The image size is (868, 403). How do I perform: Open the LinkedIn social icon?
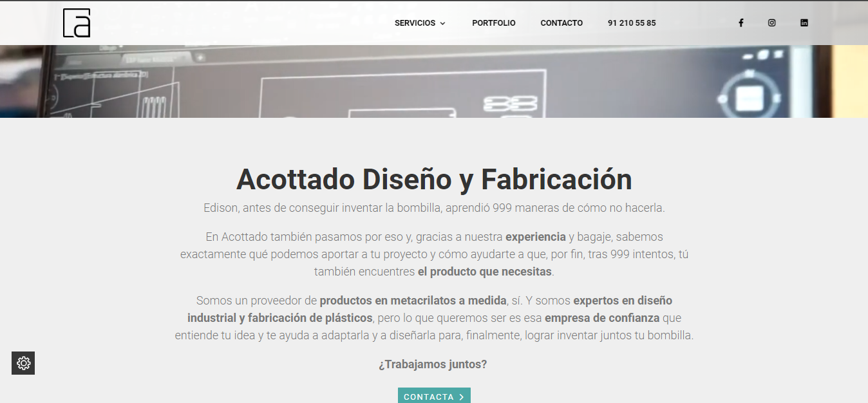tap(804, 23)
